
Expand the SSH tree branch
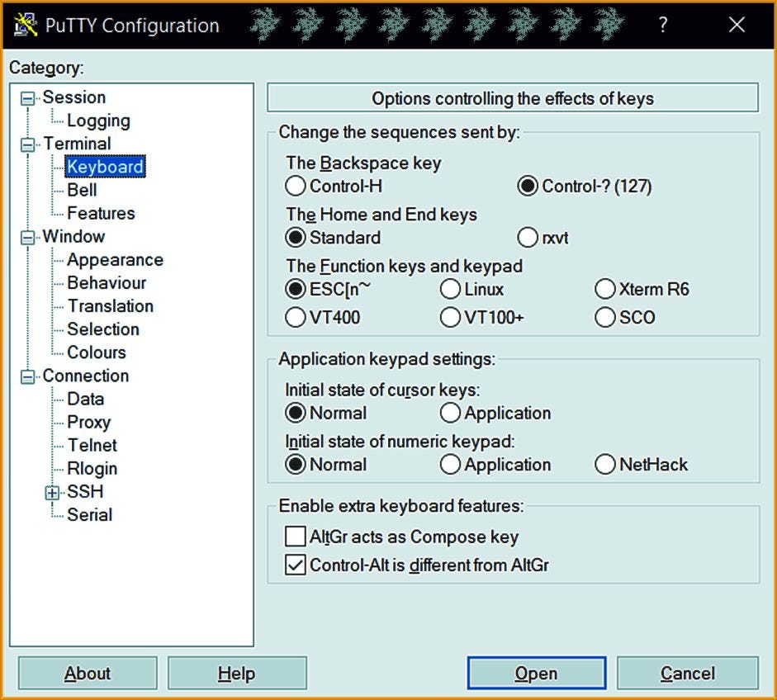click(x=53, y=491)
